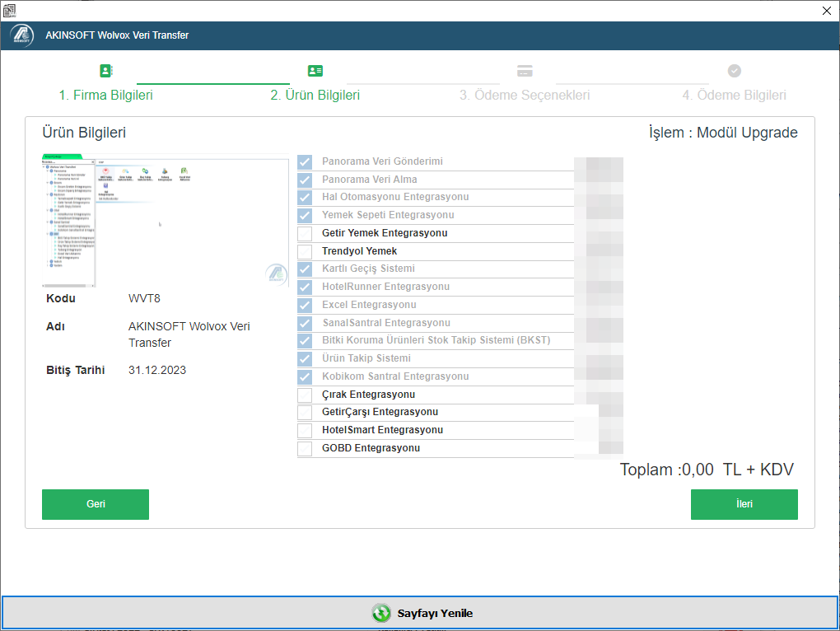Viewport: 840px width, 631px height.
Task: Open step 3. Ödeme Seçenekleri
Action: pyautogui.click(x=525, y=96)
